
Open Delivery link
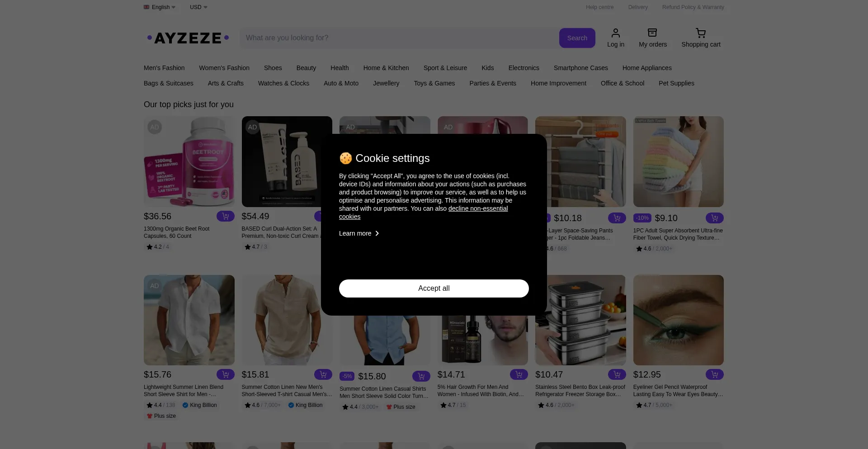tap(638, 7)
